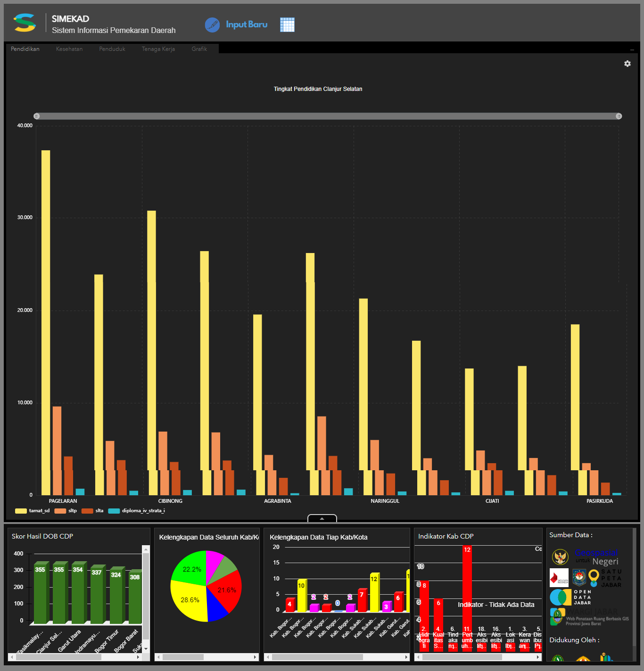The height and width of the screenshot is (671, 644).
Task: Click the SIMEKAD logo icon
Action: (25, 23)
